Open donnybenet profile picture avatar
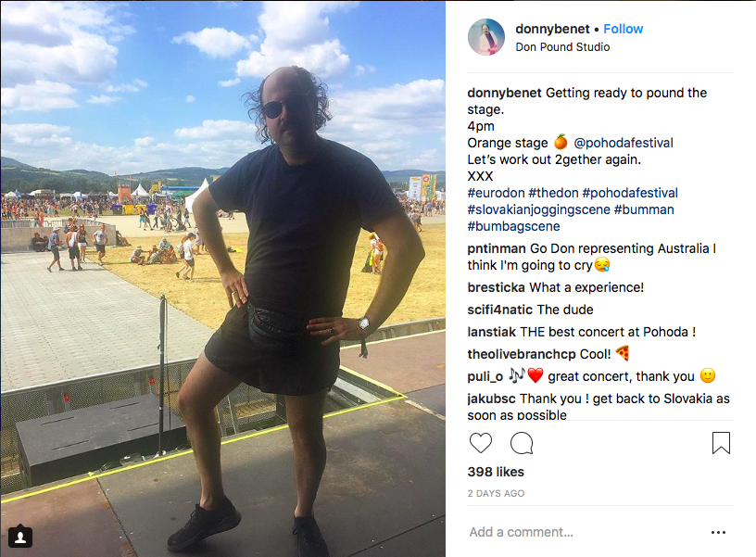 click(x=486, y=37)
